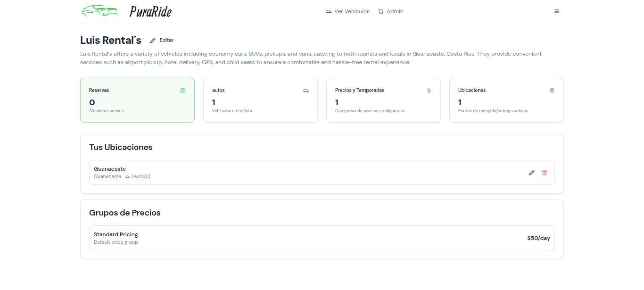The image size is (644, 290).
Task: Select the Reservas stat card
Action: pos(137,100)
